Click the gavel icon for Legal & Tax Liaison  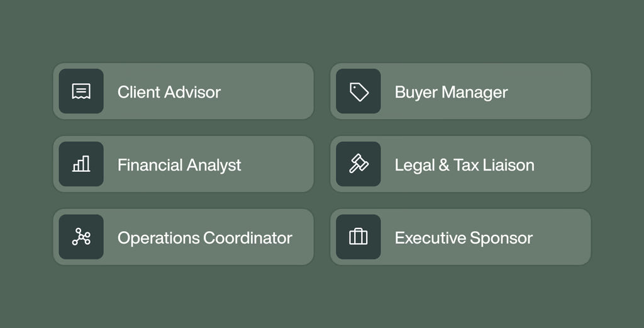(x=358, y=164)
